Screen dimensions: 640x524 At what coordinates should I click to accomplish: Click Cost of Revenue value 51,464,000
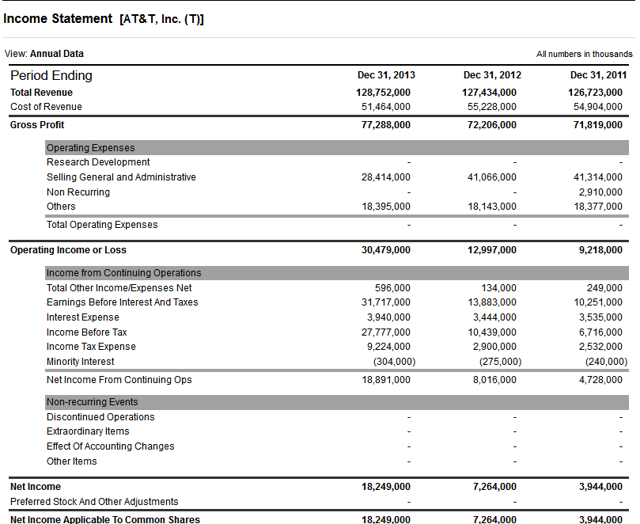(x=386, y=107)
